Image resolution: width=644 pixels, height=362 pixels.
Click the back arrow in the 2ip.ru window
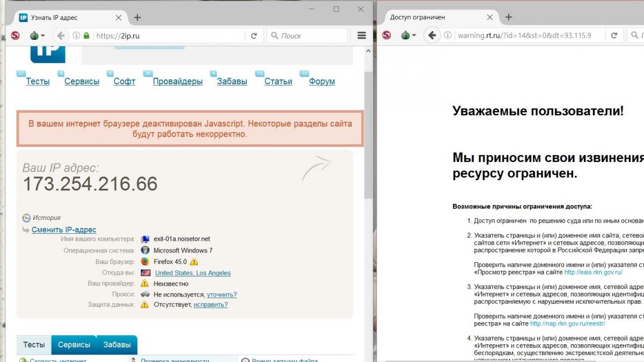click(61, 36)
